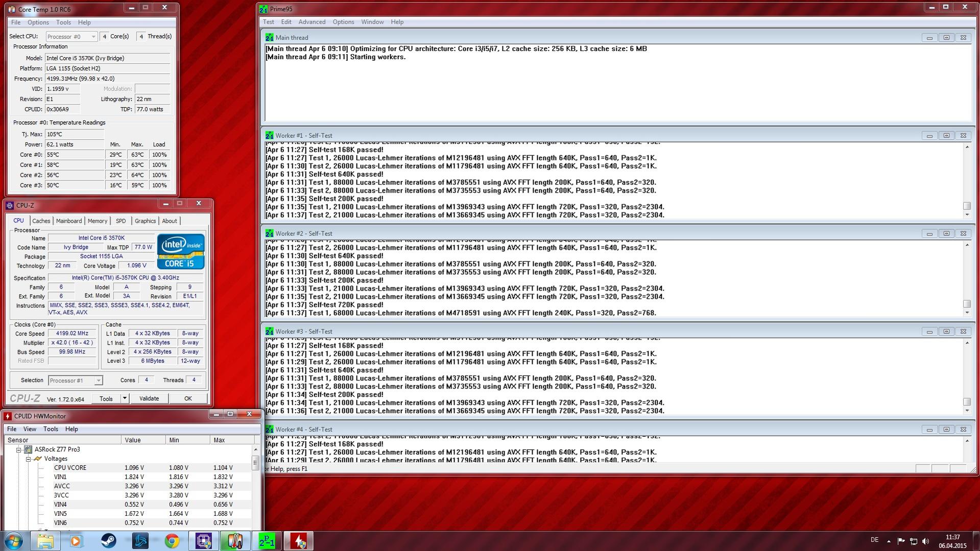Click the Validate button in CPU-Z

coord(149,398)
